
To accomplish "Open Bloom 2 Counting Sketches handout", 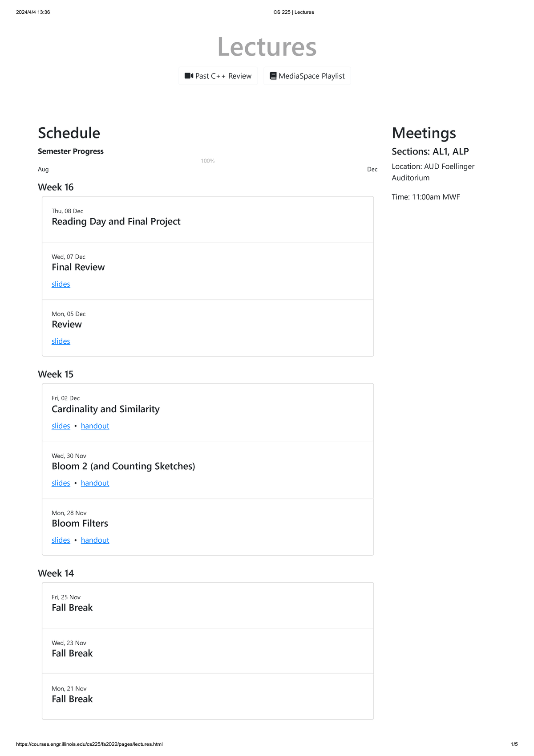I will tap(95, 483).
